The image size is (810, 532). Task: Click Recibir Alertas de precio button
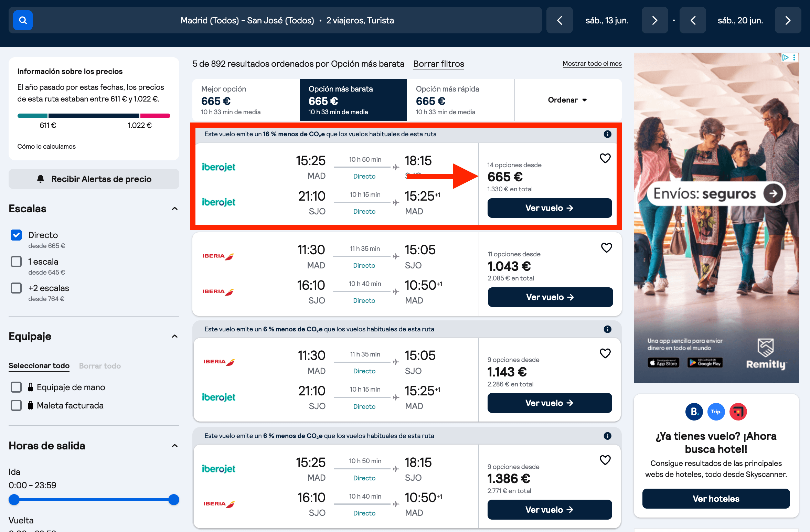[94, 179]
